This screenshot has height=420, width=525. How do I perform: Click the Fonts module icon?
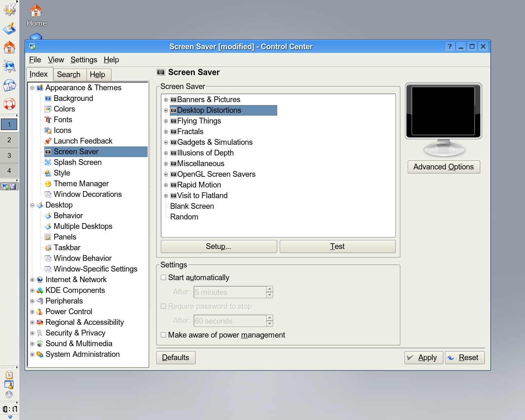(x=48, y=120)
